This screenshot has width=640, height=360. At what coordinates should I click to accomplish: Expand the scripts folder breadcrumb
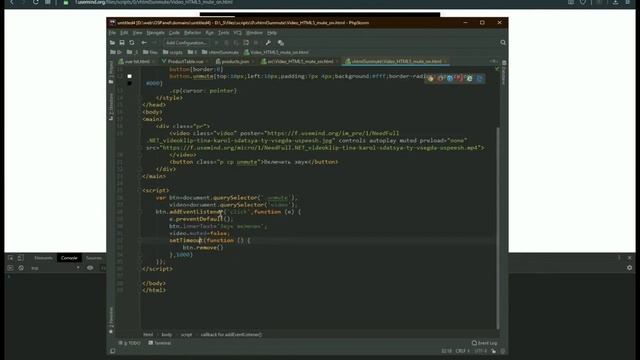coord(173,52)
